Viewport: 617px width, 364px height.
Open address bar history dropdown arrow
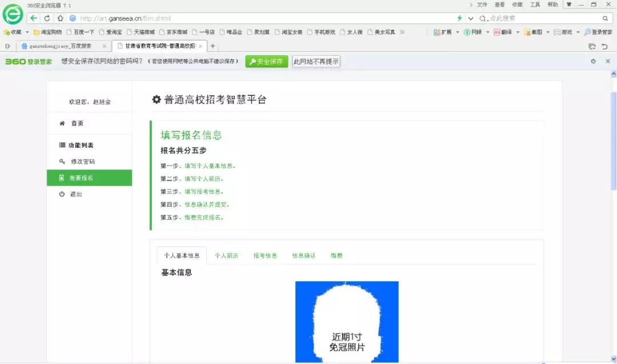click(471, 18)
